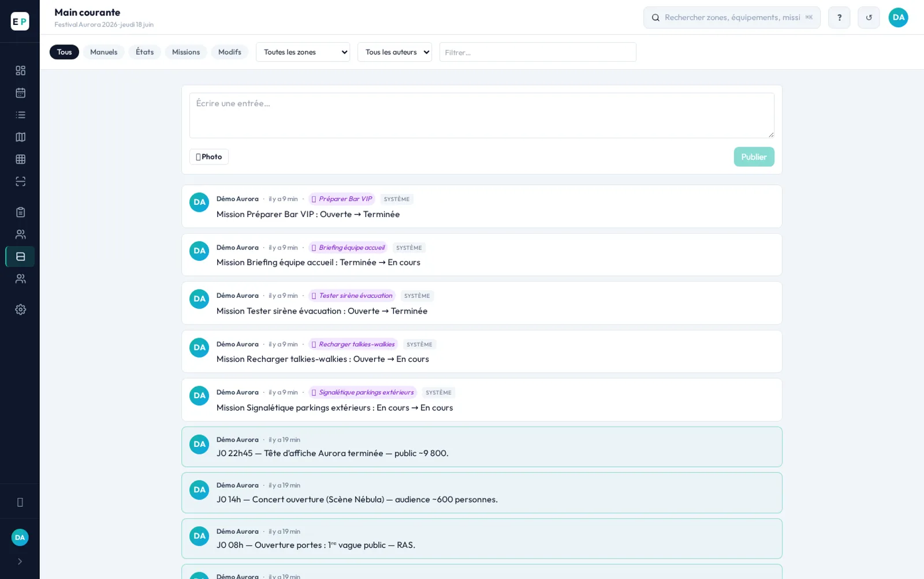Focus the global search field
Viewport: 924px width, 579px height.
732,18
